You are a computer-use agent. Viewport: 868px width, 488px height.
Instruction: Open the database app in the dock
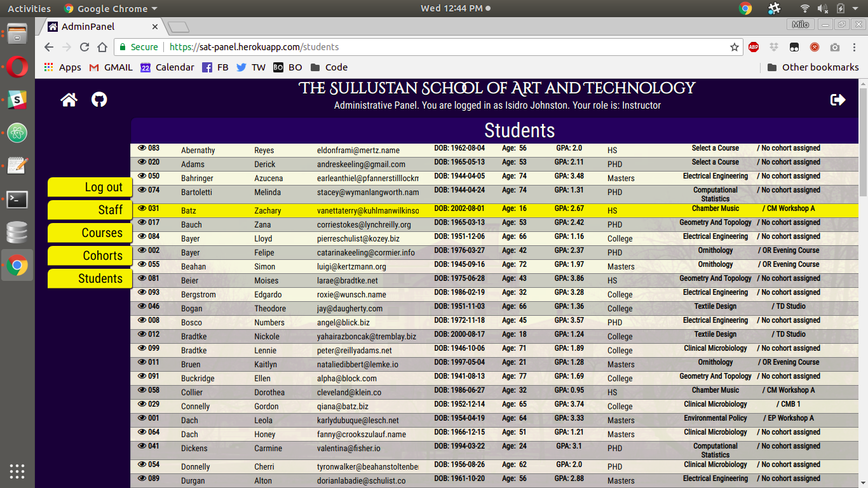coord(17,233)
